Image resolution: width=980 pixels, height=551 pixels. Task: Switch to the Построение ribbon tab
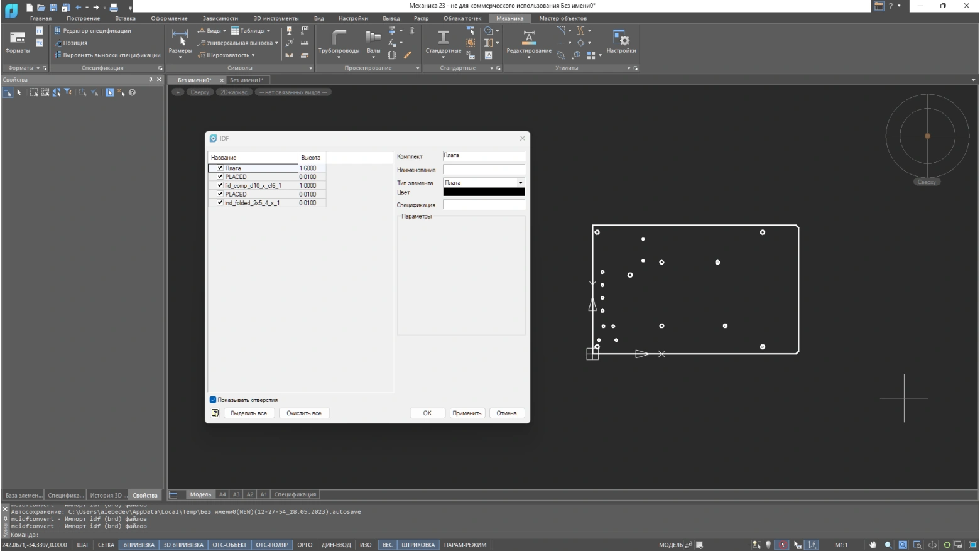tap(83, 18)
